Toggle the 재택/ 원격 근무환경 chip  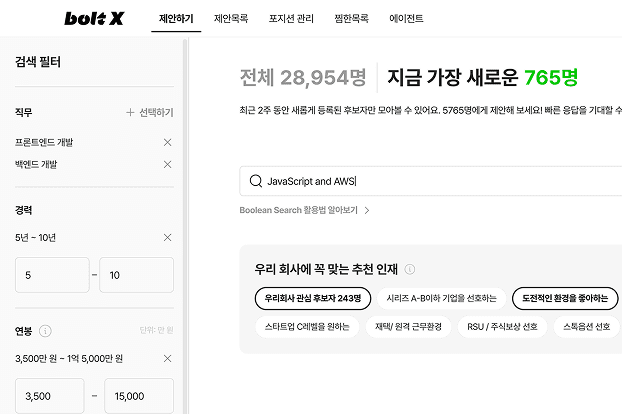pos(408,327)
